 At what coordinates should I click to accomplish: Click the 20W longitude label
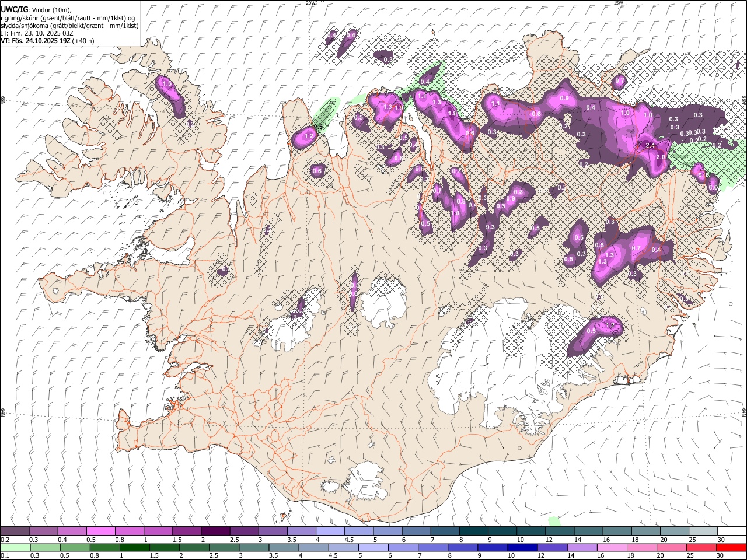click(311, 3)
